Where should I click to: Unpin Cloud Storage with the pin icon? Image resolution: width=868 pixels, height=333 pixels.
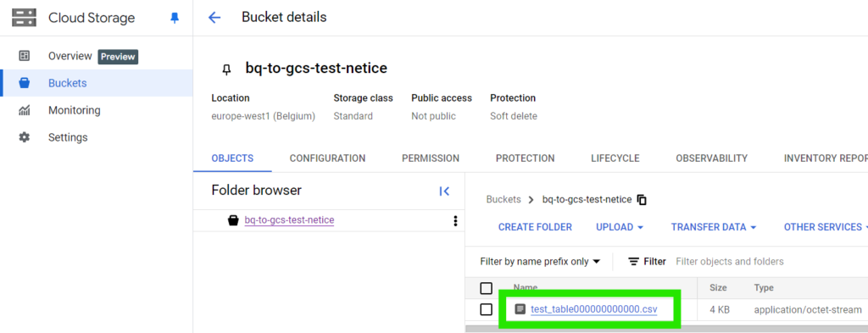pos(175,19)
